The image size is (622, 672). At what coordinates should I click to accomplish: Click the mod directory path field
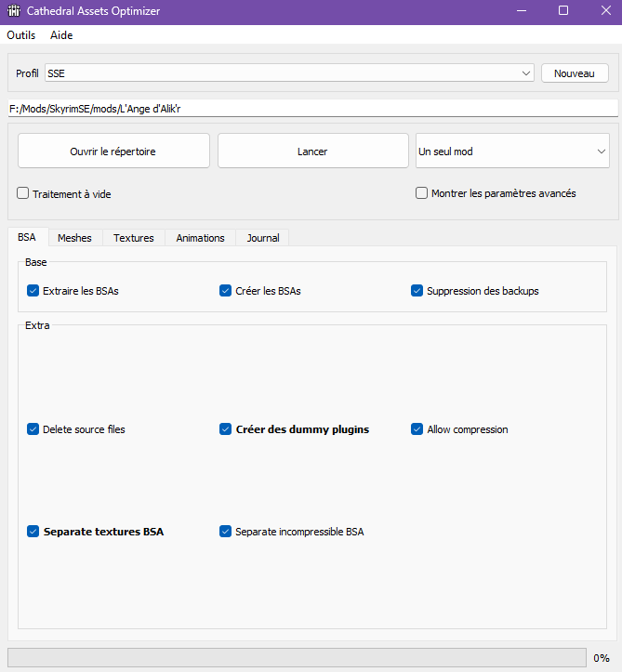(x=313, y=109)
